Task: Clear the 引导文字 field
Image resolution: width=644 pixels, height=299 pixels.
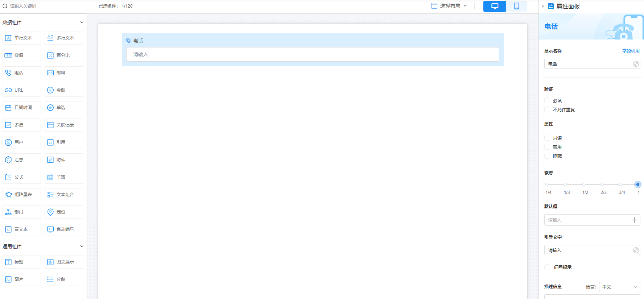Action: [636, 250]
